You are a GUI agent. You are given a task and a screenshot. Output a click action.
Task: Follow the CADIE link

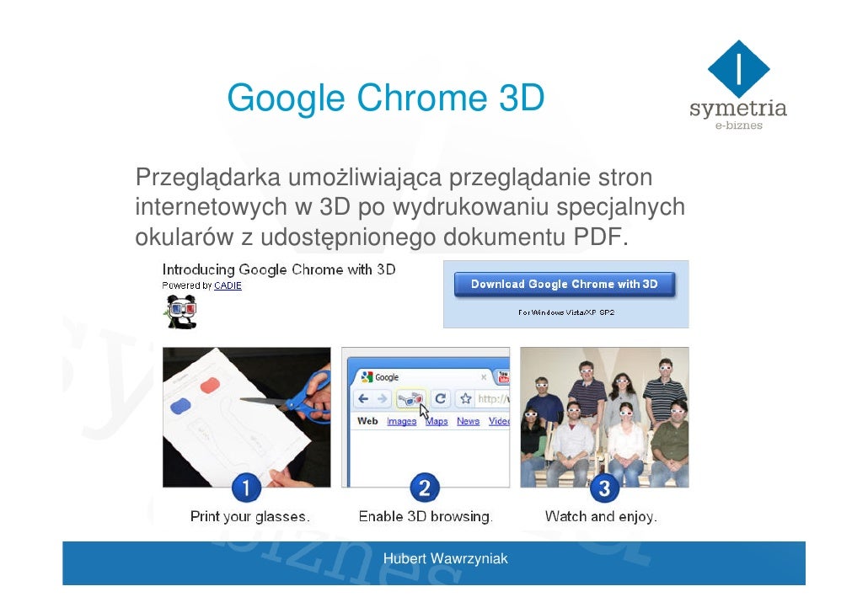[x=228, y=285]
